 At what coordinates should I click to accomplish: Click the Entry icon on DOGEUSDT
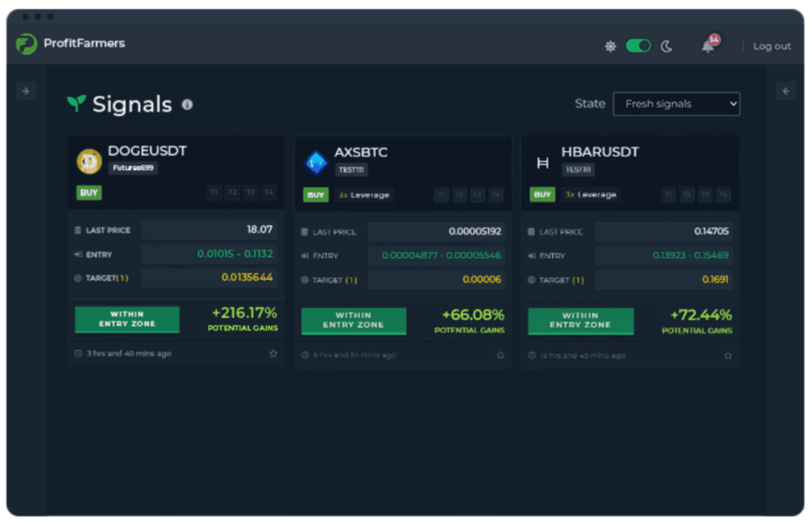coord(79,254)
